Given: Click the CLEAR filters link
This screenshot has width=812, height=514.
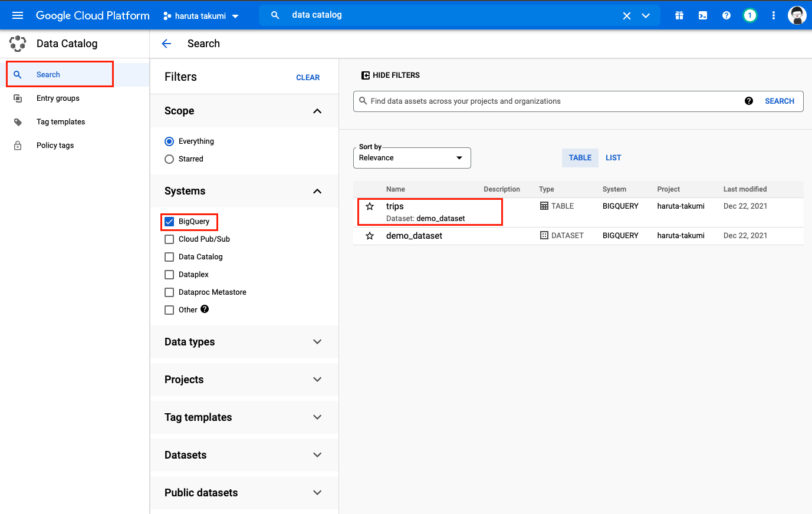Looking at the screenshot, I should [x=308, y=77].
